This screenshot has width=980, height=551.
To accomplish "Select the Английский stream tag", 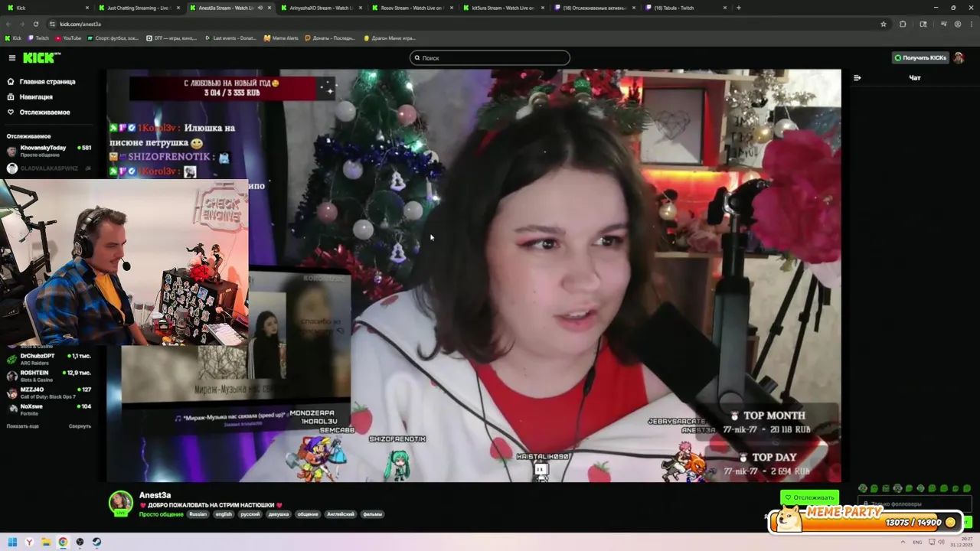I will (x=341, y=514).
